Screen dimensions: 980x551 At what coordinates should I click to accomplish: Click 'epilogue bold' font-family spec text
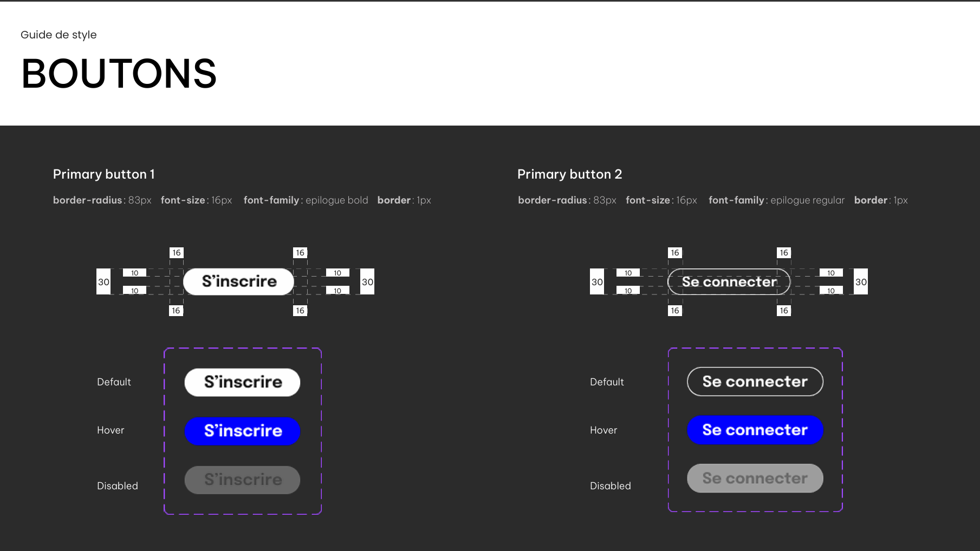pos(336,200)
